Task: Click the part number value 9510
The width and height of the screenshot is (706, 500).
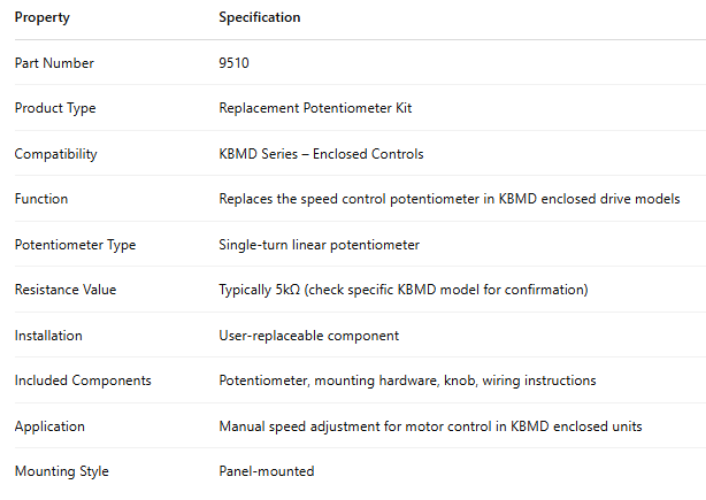Action: coord(234,63)
